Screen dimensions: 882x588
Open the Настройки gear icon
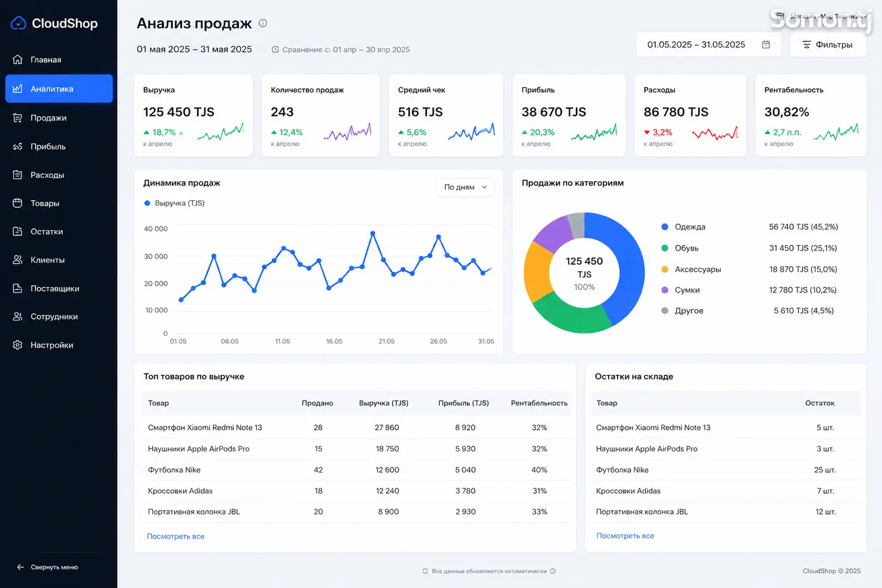coord(18,345)
